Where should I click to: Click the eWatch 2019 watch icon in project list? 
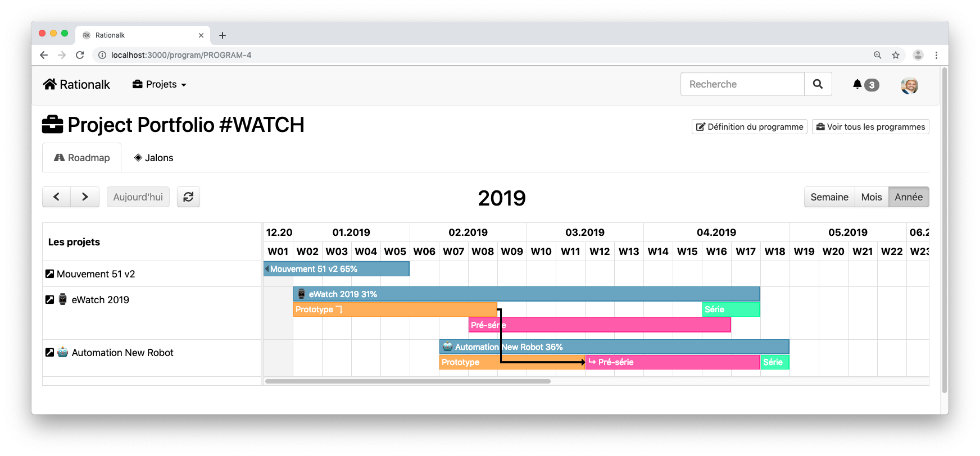tap(62, 299)
